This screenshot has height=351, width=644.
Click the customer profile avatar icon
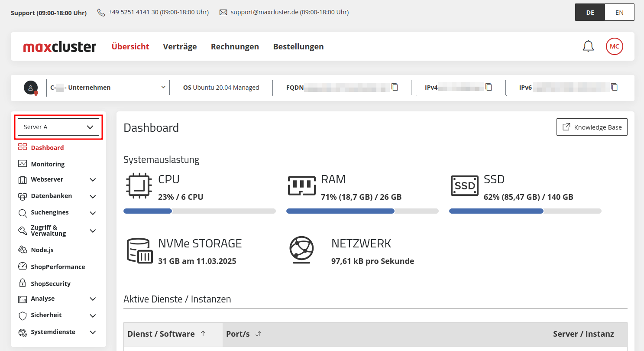[31, 88]
